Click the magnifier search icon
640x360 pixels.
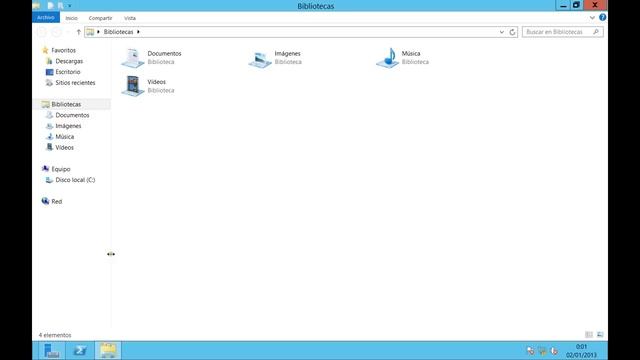[x=596, y=32]
